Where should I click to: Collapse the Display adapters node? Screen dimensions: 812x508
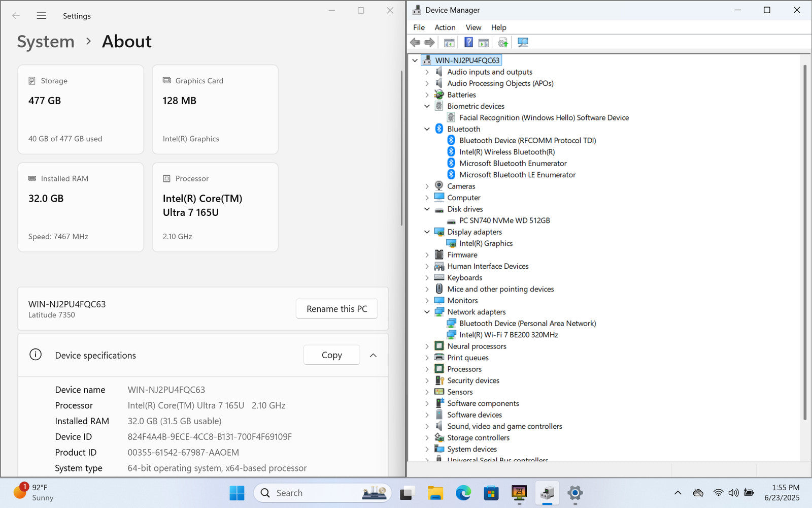click(x=427, y=232)
